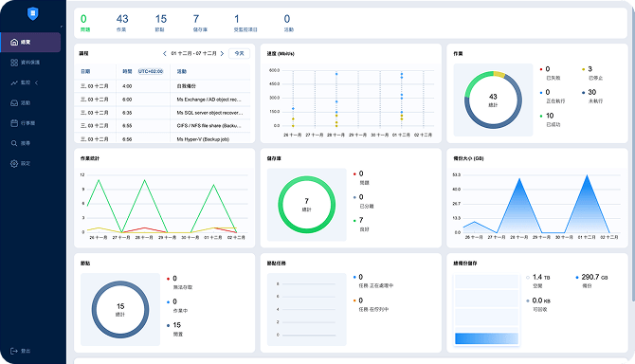The width and height of the screenshot is (635, 364).
Task: Click the 1 monitored items summary counter
Action: 245,23
